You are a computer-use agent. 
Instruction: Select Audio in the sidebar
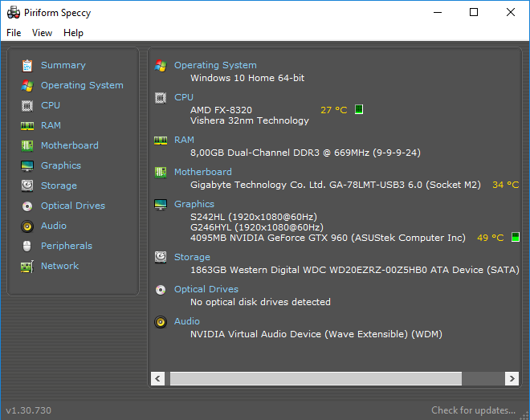point(54,226)
